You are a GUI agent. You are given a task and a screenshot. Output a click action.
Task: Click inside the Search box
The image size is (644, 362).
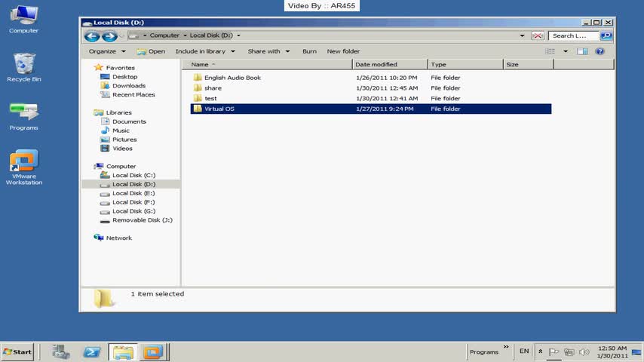574,35
